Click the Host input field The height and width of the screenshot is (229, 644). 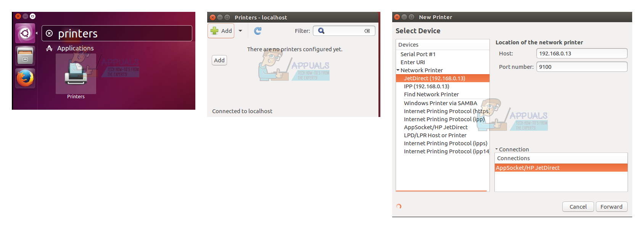[x=581, y=54]
